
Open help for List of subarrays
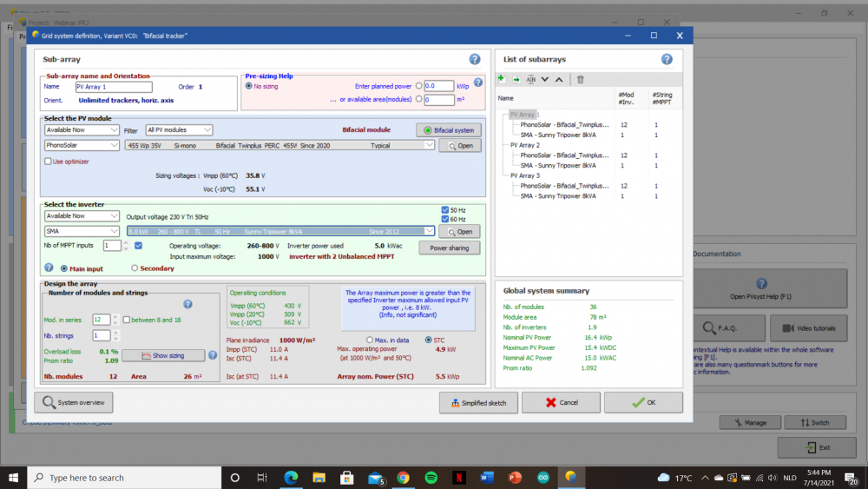(667, 59)
